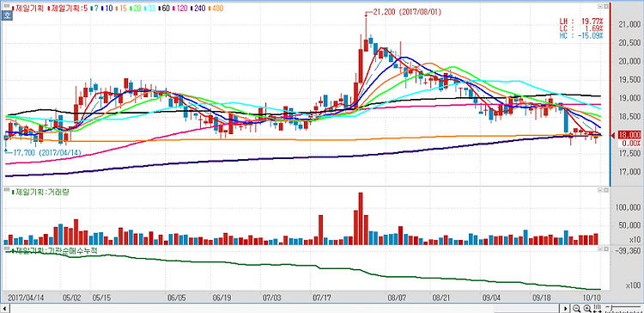The height and width of the screenshot is (313, 644).
Task: Click the -39,360 axis value
Action: (628, 251)
